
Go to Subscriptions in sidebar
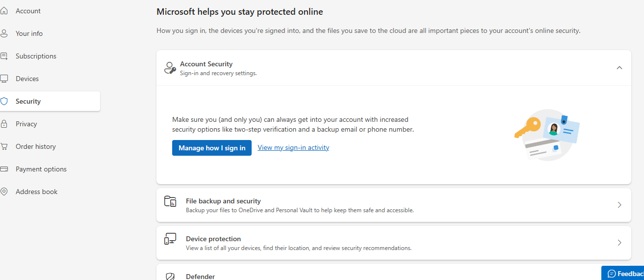36,56
